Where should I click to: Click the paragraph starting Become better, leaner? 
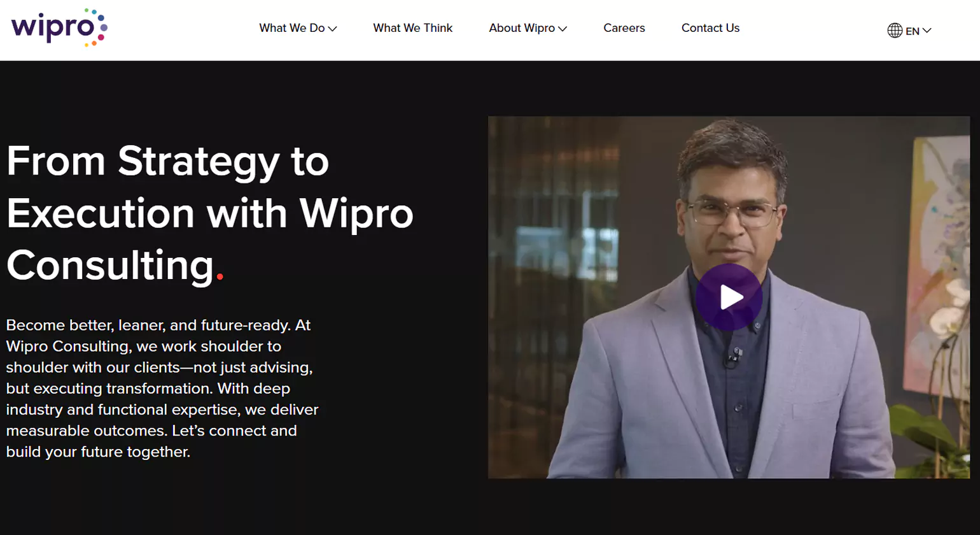162,388
